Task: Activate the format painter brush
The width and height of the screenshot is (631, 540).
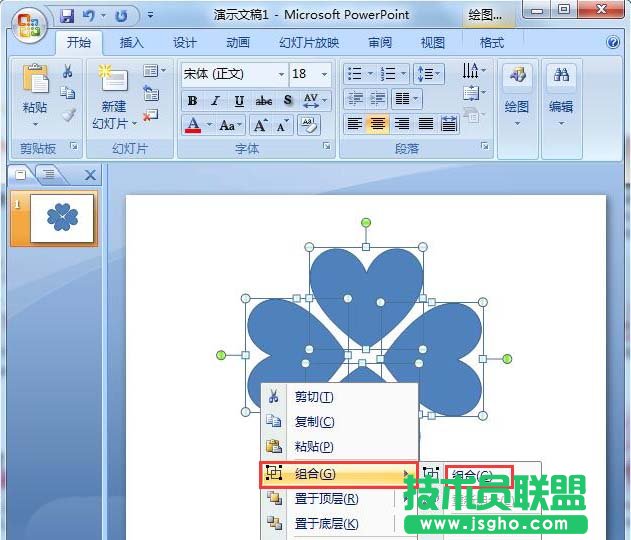Action: click(x=68, y=115)
